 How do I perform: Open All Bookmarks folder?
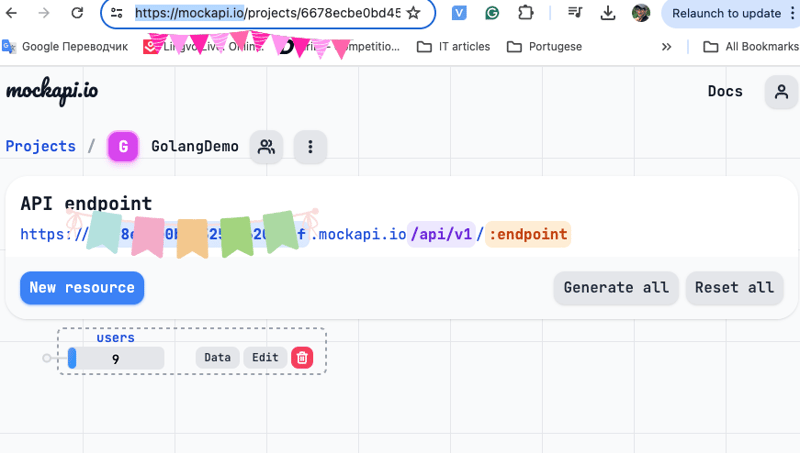click(x=751, y=46)
